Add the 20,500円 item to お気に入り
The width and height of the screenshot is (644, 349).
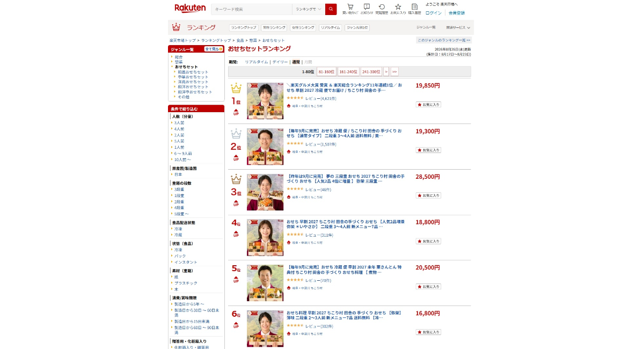428,287
